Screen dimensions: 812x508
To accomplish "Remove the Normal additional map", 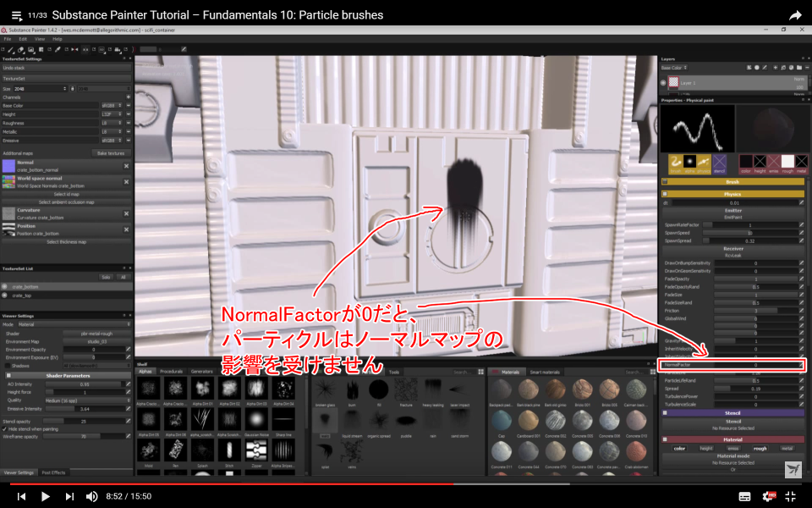I will tap(126, 166).
